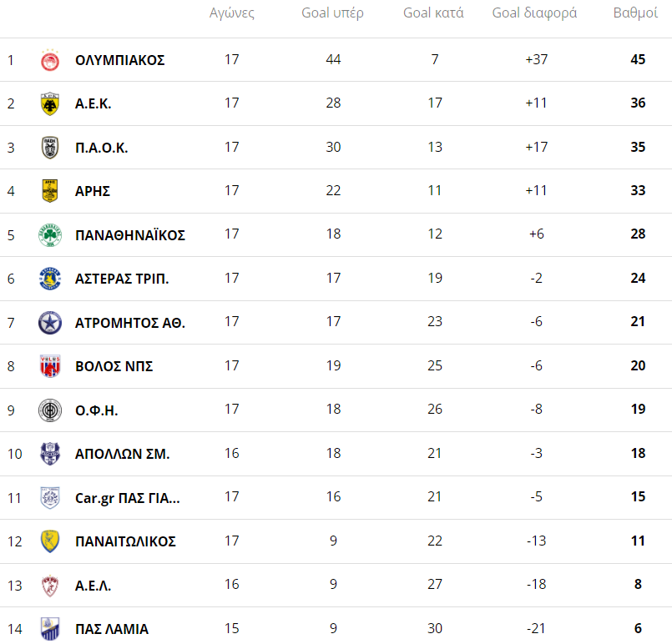The image size is (672, 644).
Task: Click the Panathinaikos green shamrock crest
Action: [x=50, y=234]
